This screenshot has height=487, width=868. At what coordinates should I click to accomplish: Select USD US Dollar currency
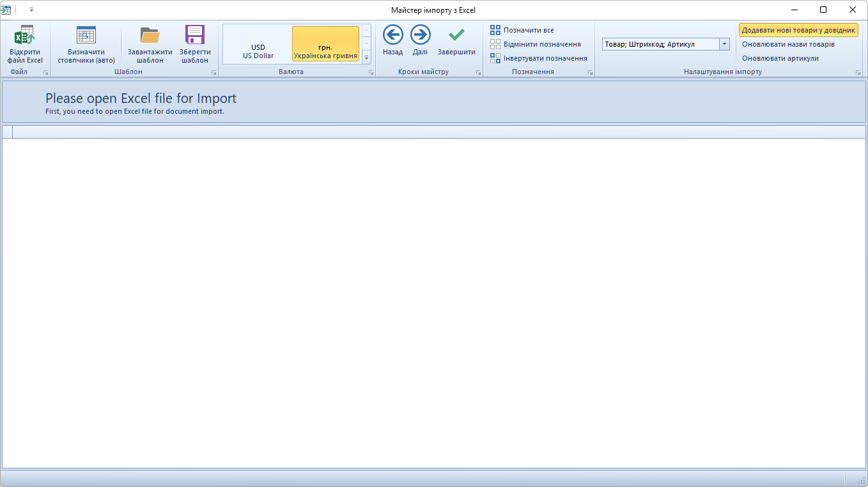coord(258,45)
